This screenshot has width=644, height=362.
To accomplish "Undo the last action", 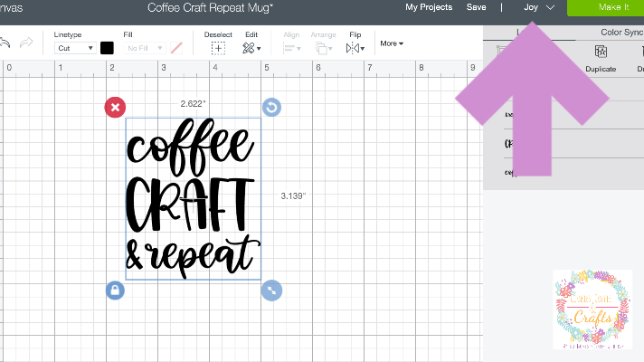I will [5, 43].
